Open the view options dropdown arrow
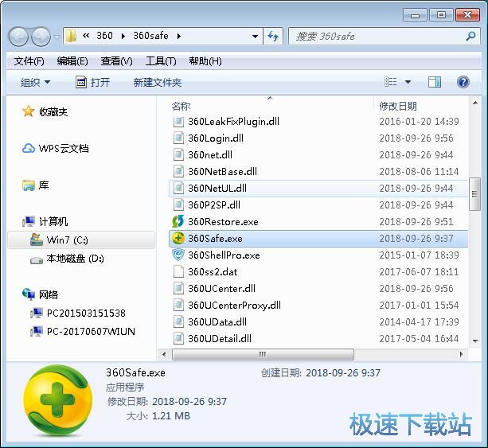The image size is (488, 448). click(x=408, y=83)
